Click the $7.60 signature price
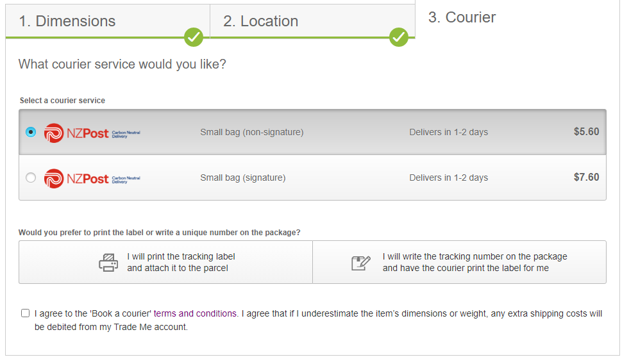The image size is (638, 364). [x=586, y=178]
